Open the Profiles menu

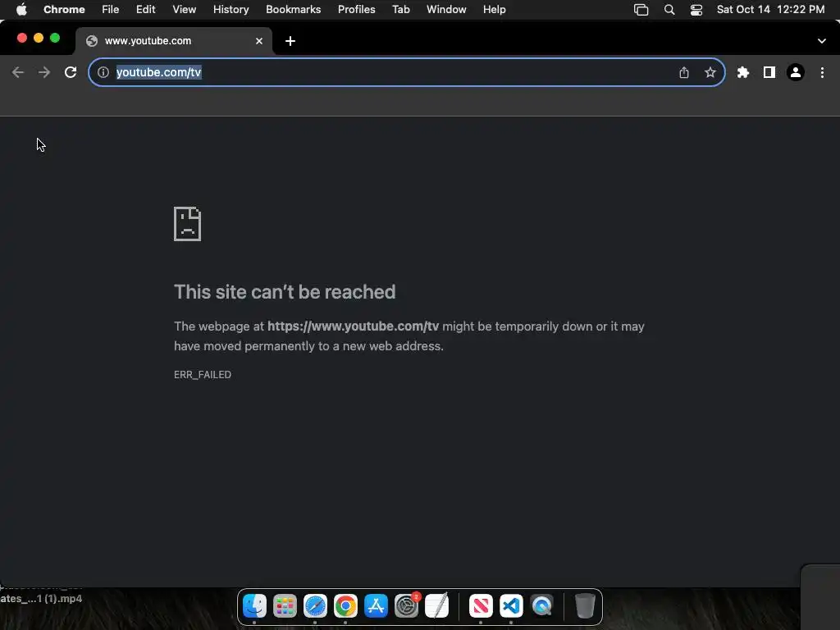click(357, 10)
